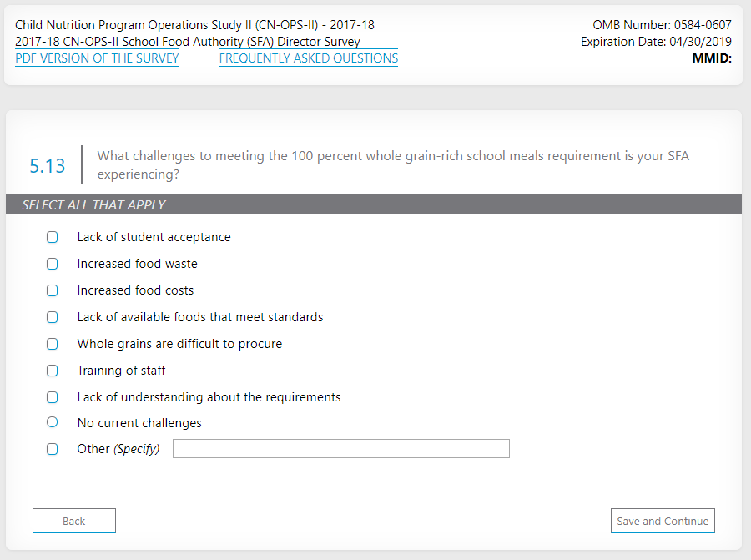Click the 'Lack of student acceptance' label text

click(154, 237)
